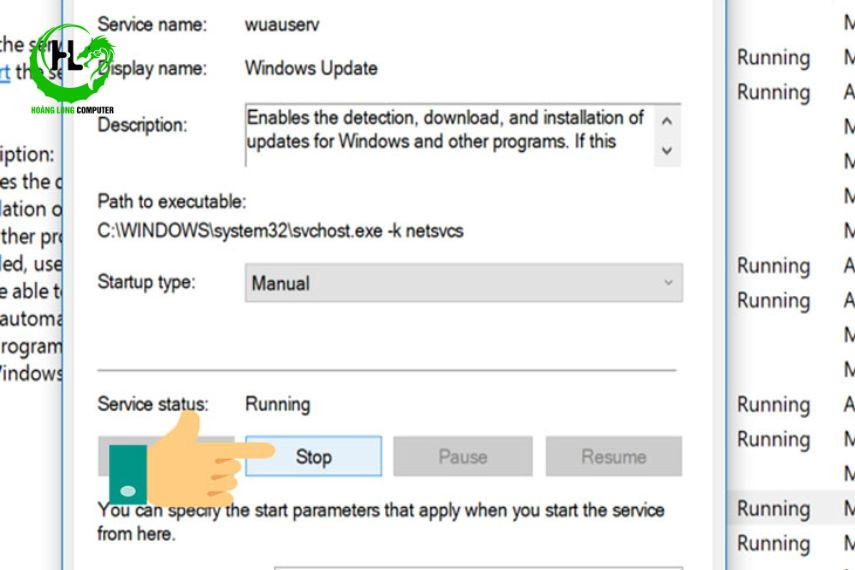Stop the Windows Update service

pyautogui.click(x=314, y=456)
